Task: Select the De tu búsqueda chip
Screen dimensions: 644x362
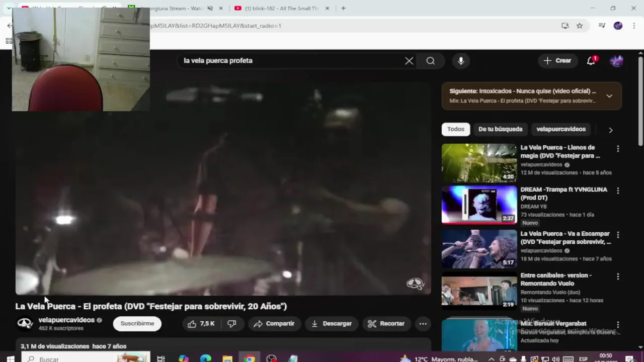Action: click(x=500, y=129)
